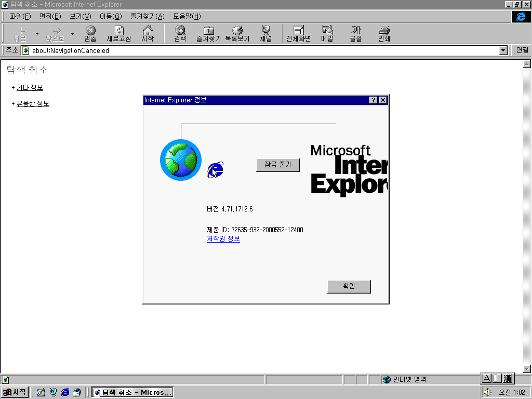Click the address bar input field

point(264,50)
